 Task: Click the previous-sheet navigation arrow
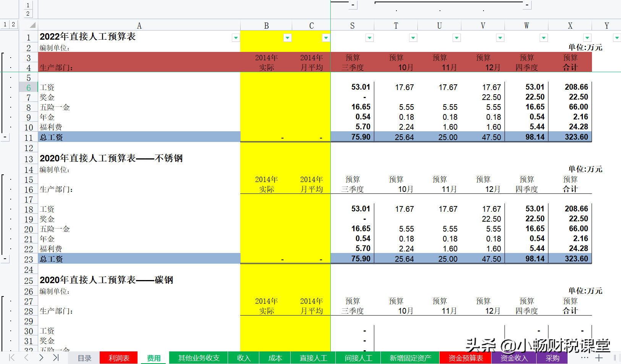(26, 358)
